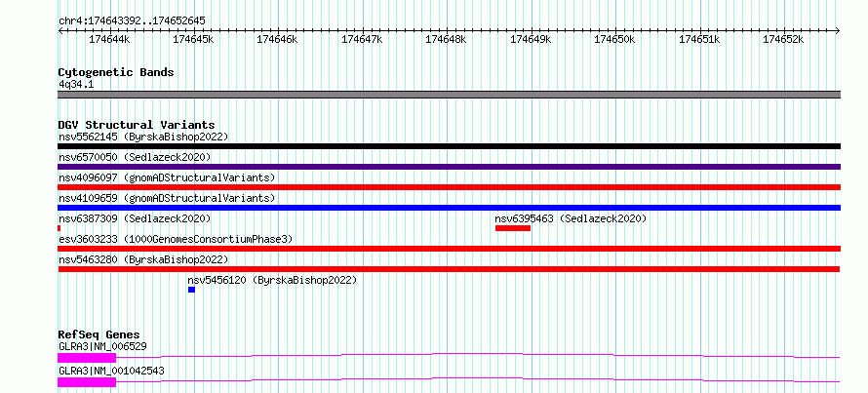Click the 174649k ruler position
Image resolution: width=868 pixels, height=393 pixels.
pos(531,39)
